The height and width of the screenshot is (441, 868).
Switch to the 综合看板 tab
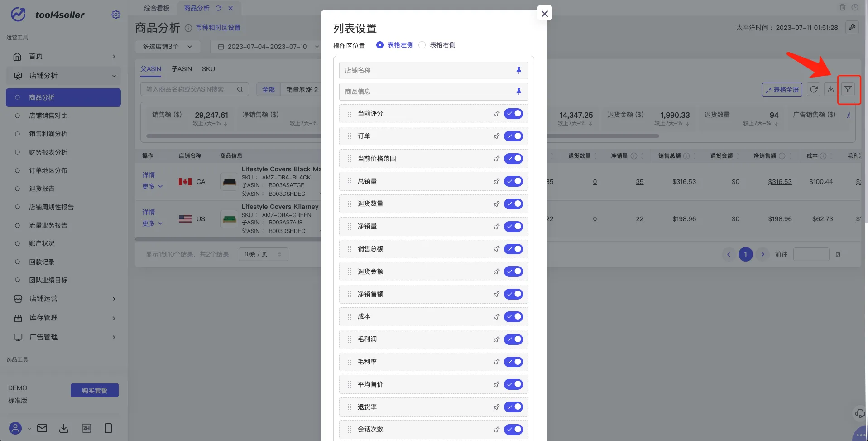(x=157, y=8)
